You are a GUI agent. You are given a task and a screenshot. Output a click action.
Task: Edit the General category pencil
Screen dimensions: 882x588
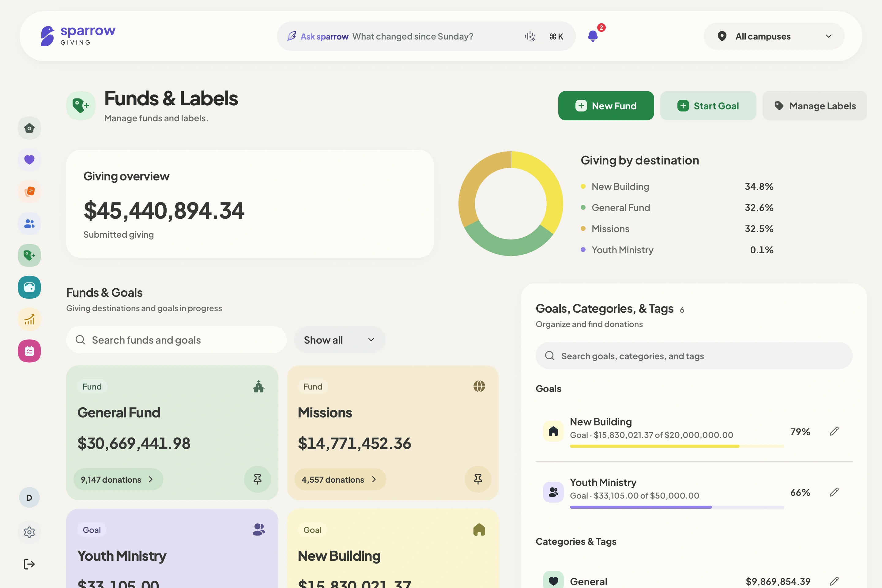(834, 582)
